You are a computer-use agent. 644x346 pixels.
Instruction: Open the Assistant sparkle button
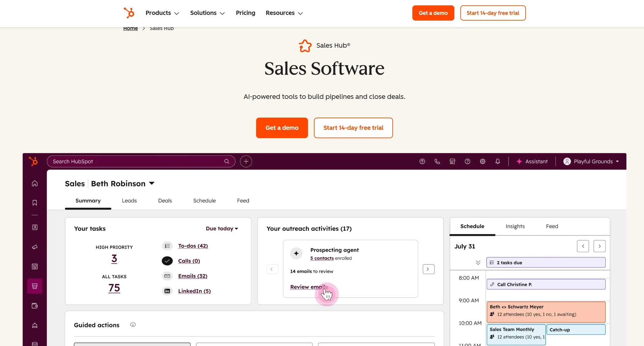(532, 161)
